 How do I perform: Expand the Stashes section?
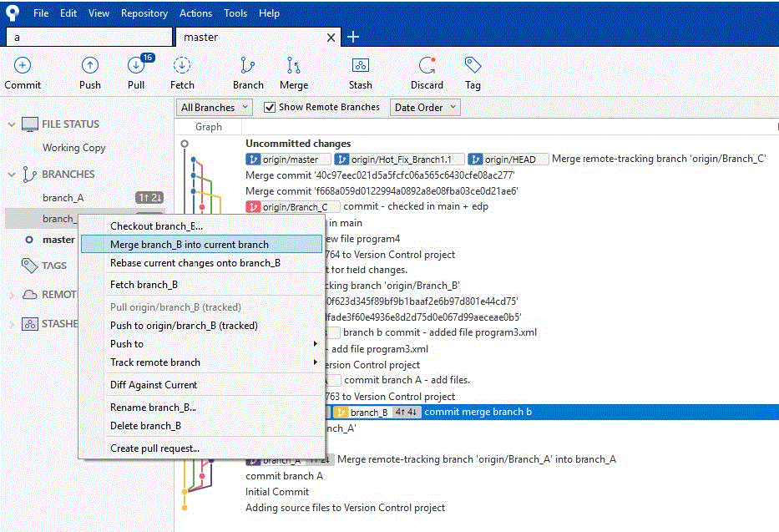12,324
